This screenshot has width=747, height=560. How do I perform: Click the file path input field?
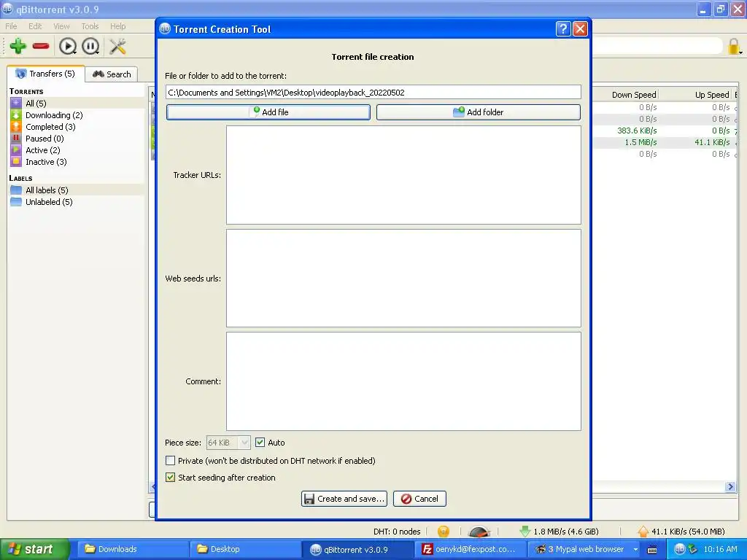point(373,93)
